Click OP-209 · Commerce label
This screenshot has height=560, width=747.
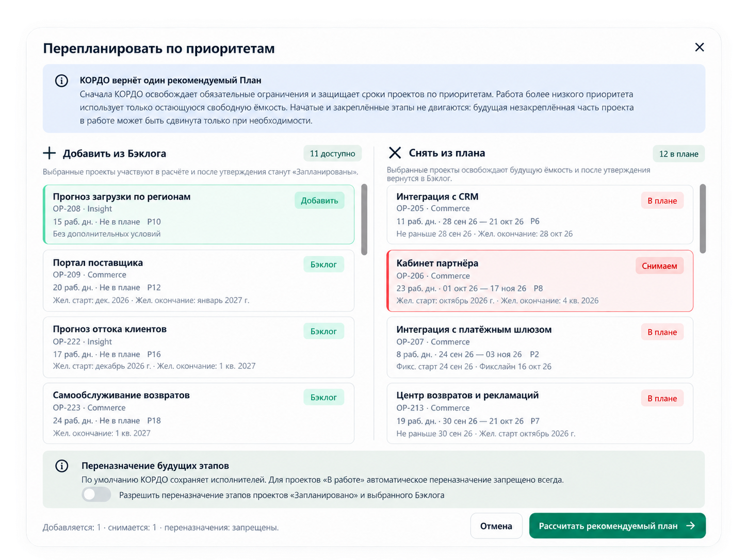click(x=90, y=275)
